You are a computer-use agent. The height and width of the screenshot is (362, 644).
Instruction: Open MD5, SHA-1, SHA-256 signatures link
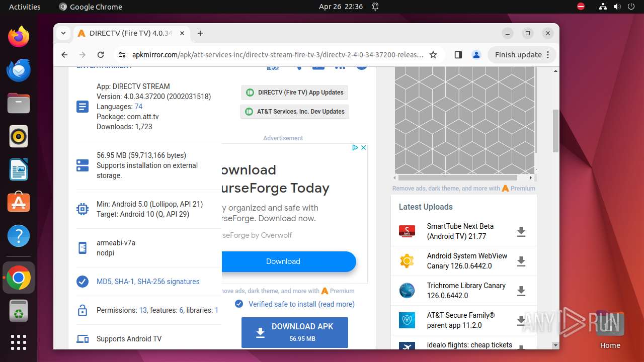148,282
